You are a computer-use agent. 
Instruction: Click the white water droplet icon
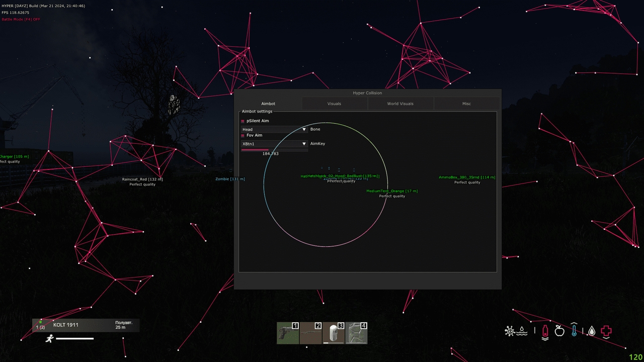pos(592,332)
